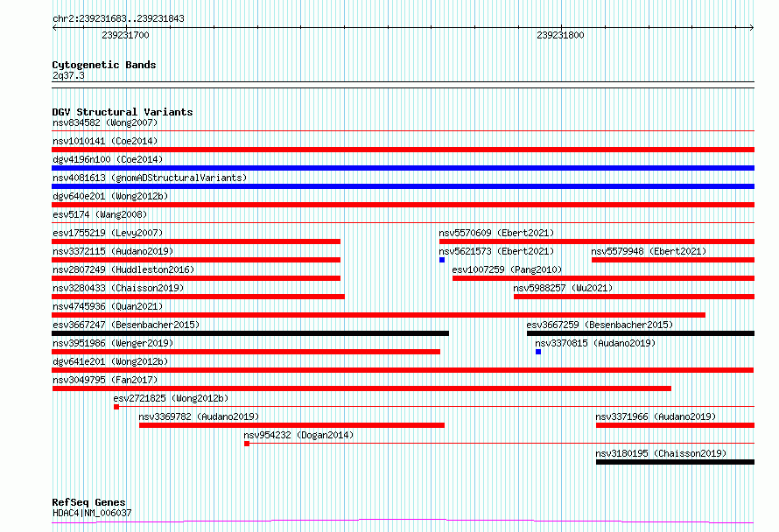Click the 239231800 ruler position label

560,35
